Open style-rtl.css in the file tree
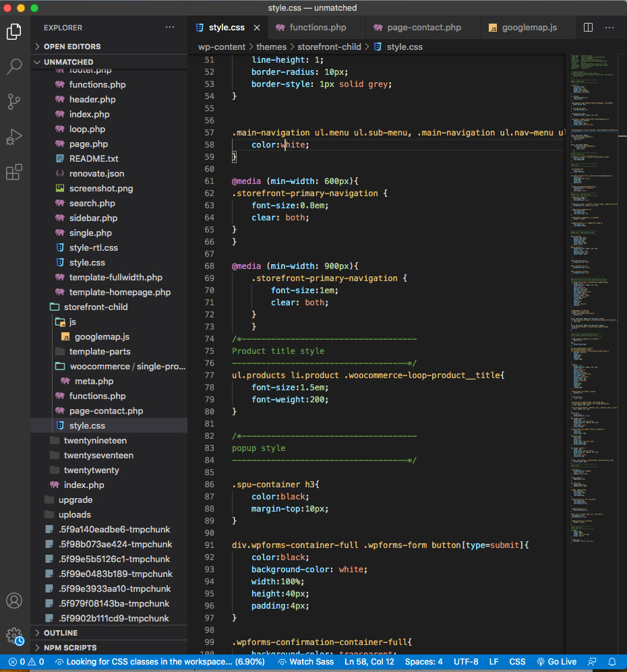The height and width of the screenshot is (672, 627). pos(109,248)
